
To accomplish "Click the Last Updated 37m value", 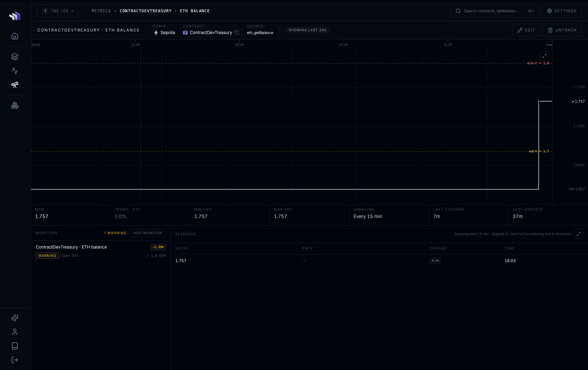I will click(x=517, y=216).
